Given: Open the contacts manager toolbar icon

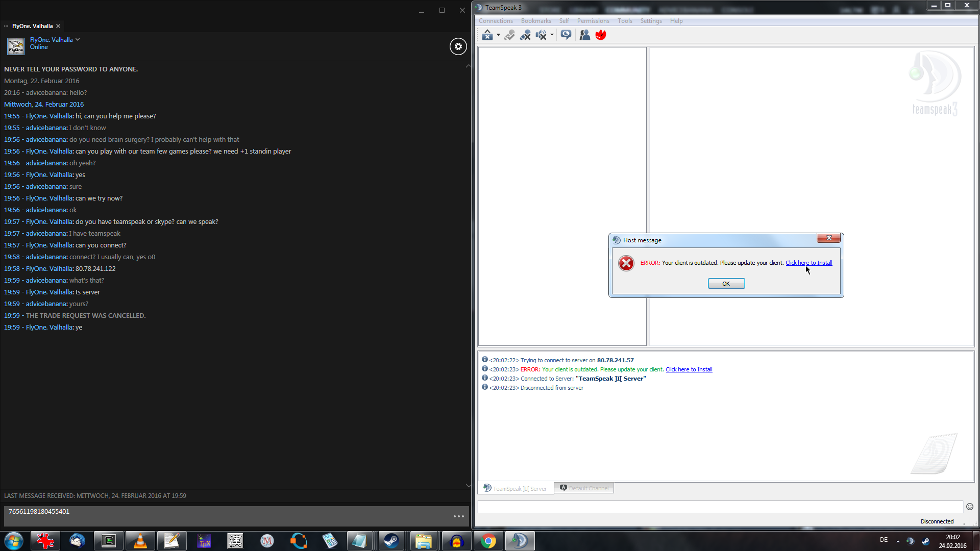Looking at the screenshot, I should 585,35.
